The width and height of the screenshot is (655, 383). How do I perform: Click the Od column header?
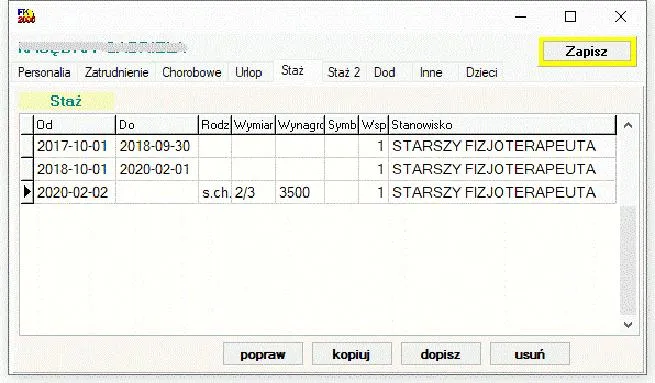pos(74,124)
